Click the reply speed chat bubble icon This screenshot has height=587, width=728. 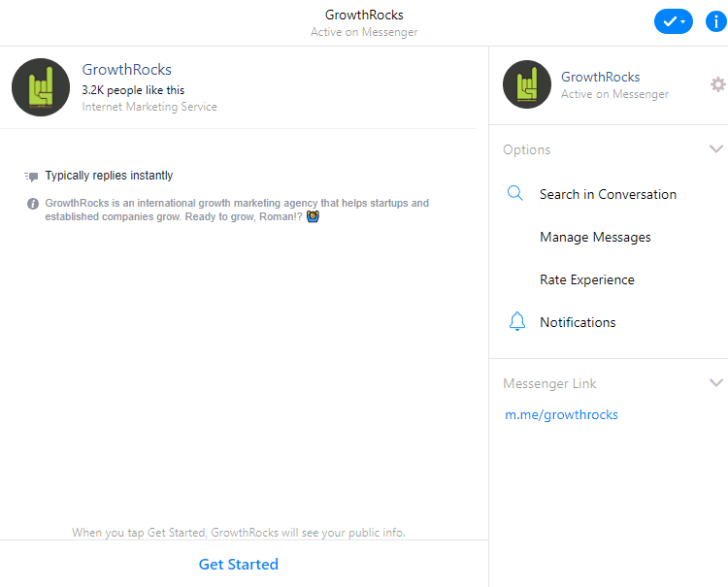(31, 177)
